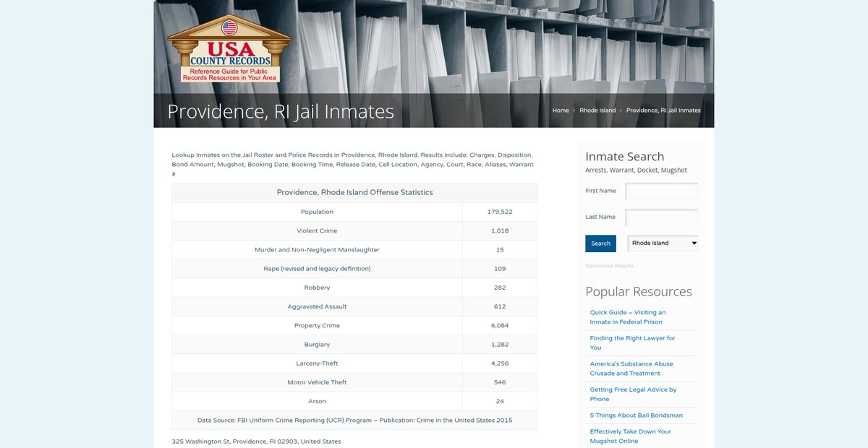Image resolution: width=868 pixels, height=448 pixels.
Task: Select the value 546
Action: [500, 382]
